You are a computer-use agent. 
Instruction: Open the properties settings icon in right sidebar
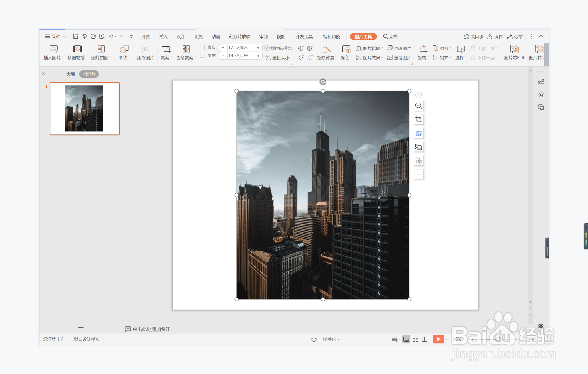coord(541,82)
